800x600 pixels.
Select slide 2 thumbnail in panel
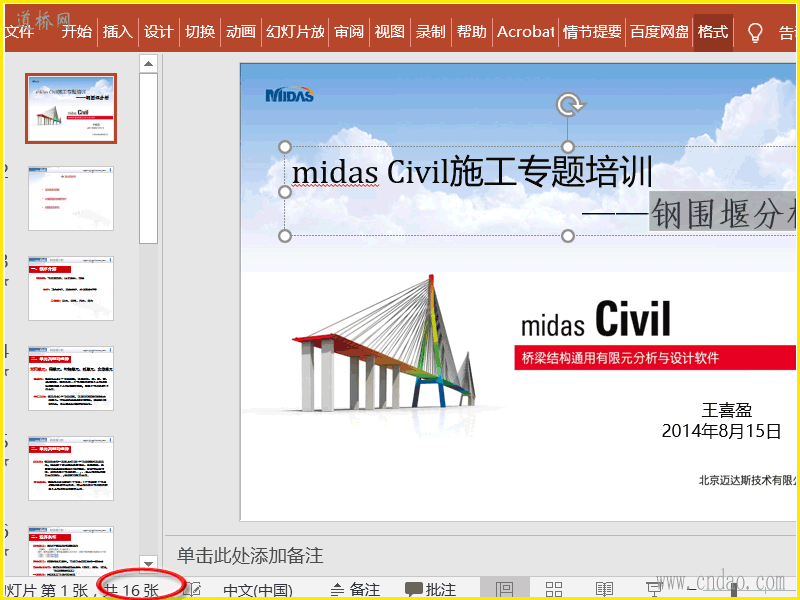[71, 198]
